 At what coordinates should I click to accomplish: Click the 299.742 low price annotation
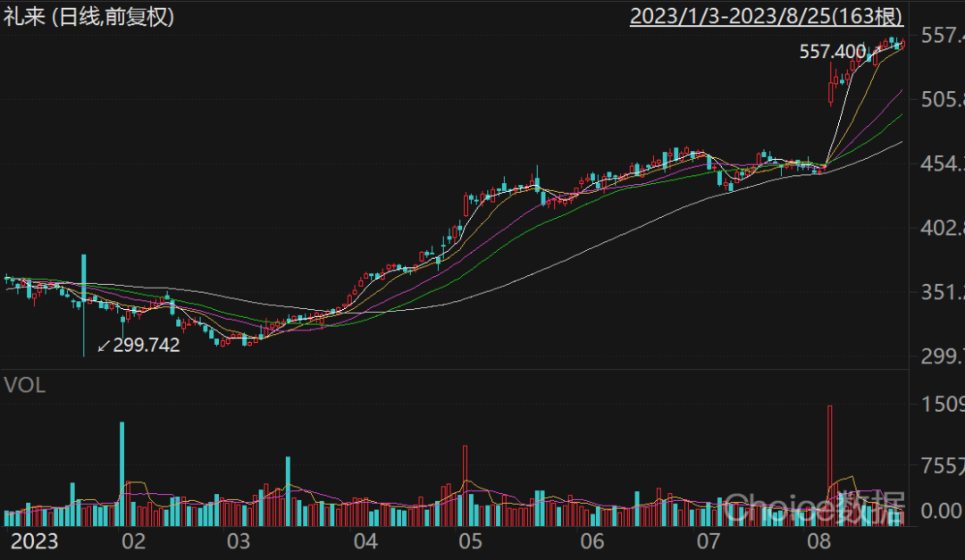[x=146, y=345]
